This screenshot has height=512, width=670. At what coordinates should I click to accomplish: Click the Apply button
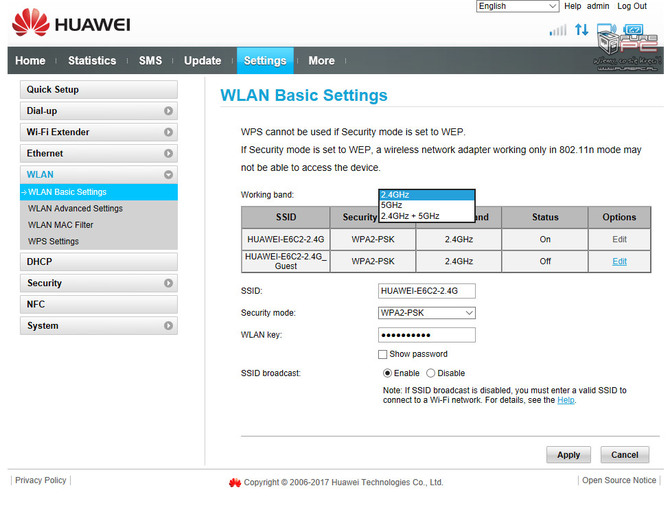point(568,455)
